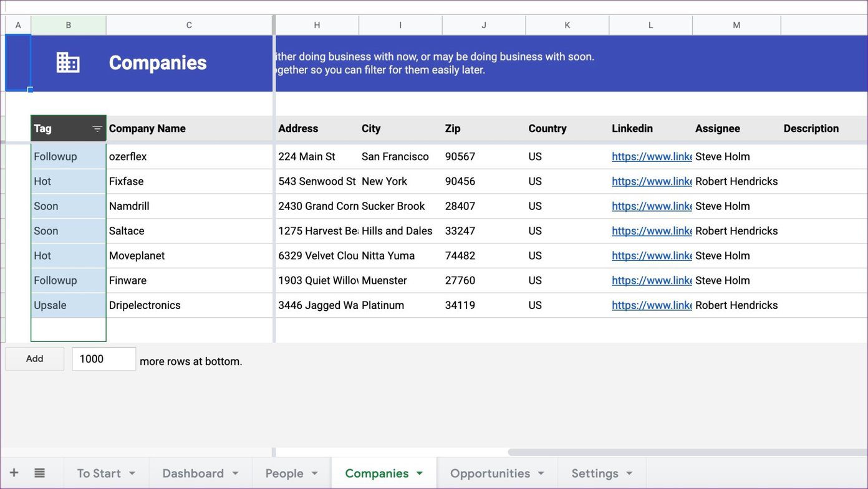Select column C header
868x489 pixels.
(190, 25)
